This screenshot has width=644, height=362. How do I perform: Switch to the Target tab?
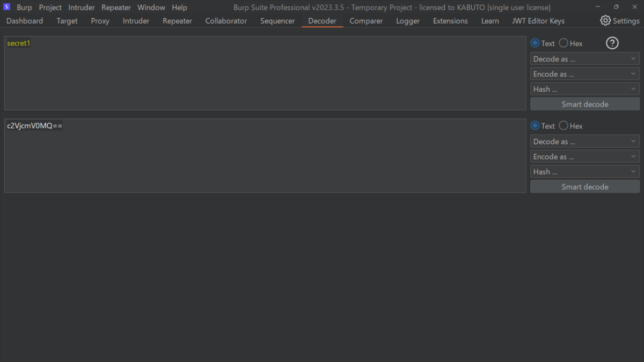pos(67,21)
